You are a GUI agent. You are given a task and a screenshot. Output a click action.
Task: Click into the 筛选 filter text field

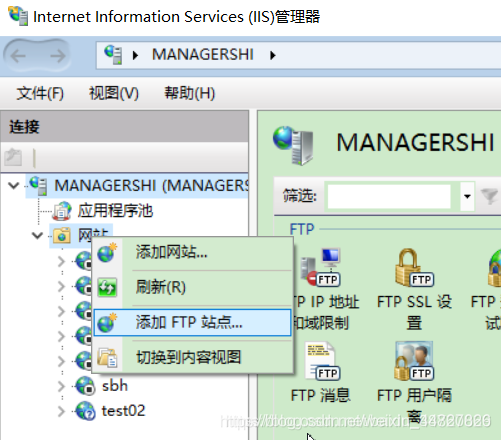tap(389, 196)
